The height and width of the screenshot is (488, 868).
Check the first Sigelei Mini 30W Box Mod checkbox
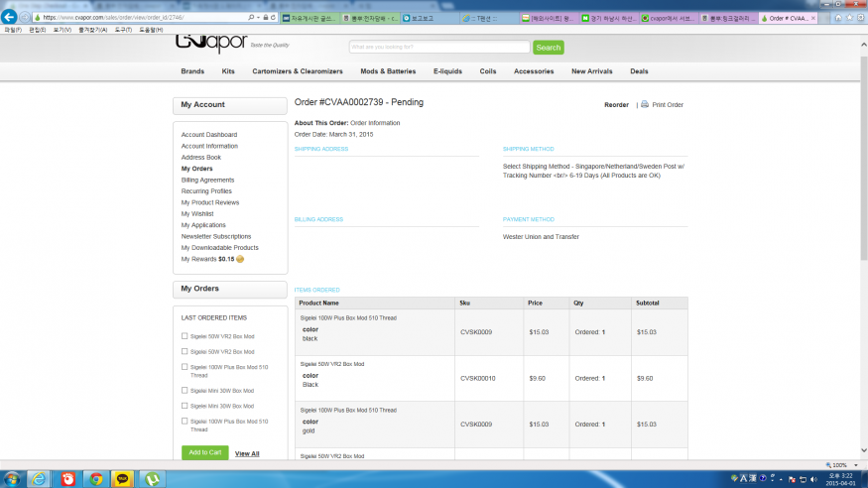click(x=185, y=390)
